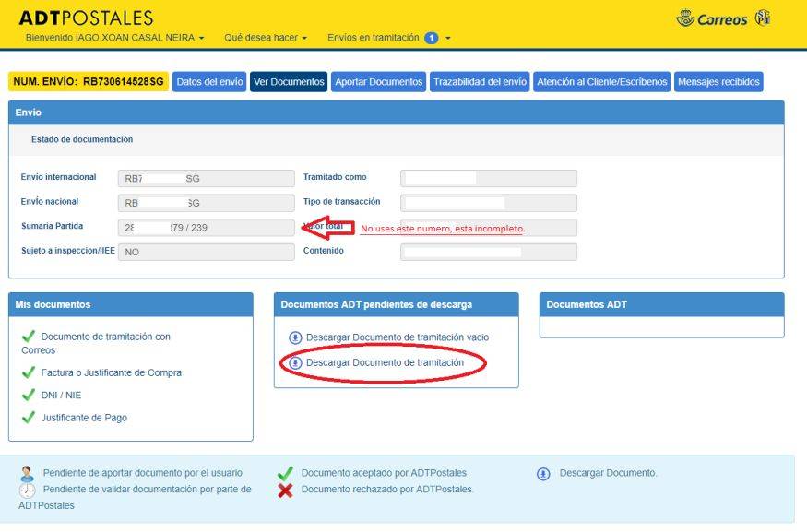Expand Envíos en tramitación dropdown arrow
807x532 pixels.
click(x=447, y=38)
